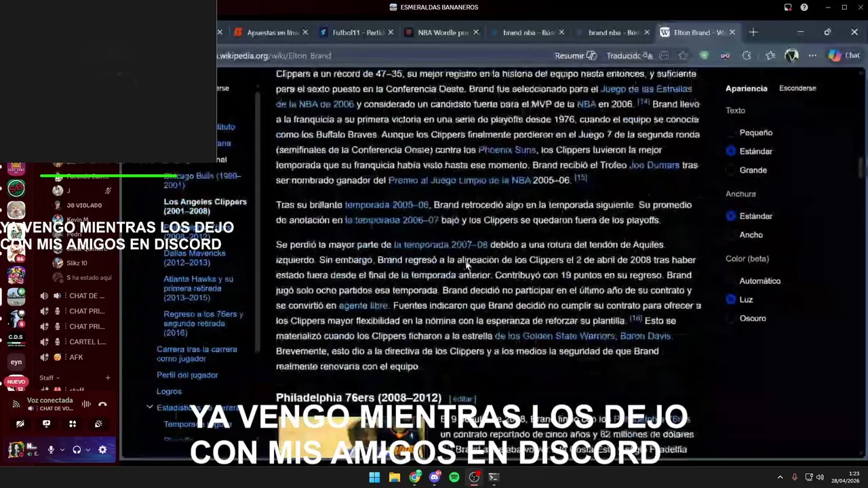
Task: Switch to Futbol11 tab
Action: [357, 32]
